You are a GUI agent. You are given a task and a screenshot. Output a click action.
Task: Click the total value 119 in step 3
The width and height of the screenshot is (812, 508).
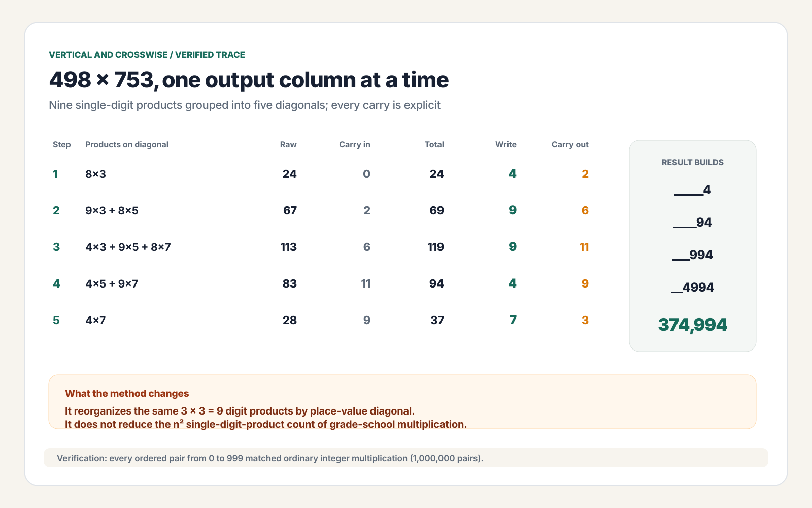click(x=435, y=247)
